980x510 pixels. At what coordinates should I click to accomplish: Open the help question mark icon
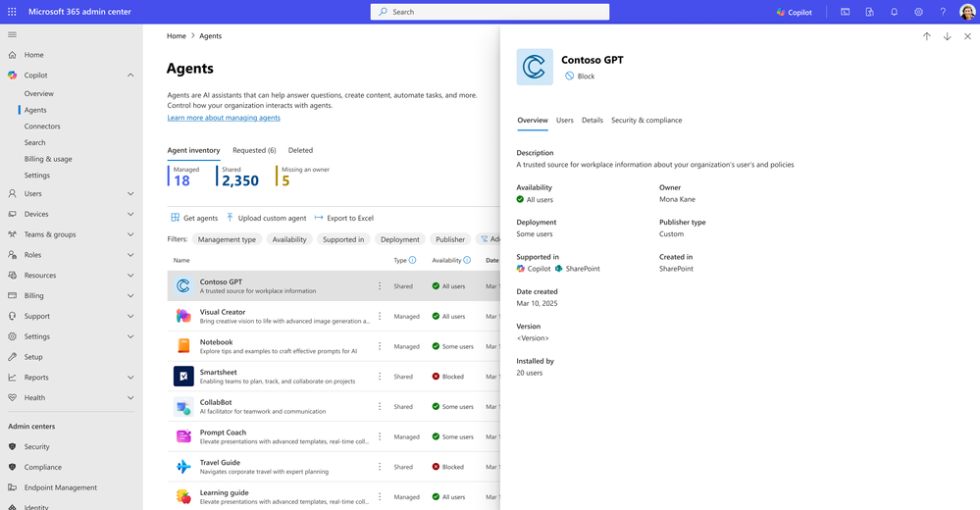[943, 12]
